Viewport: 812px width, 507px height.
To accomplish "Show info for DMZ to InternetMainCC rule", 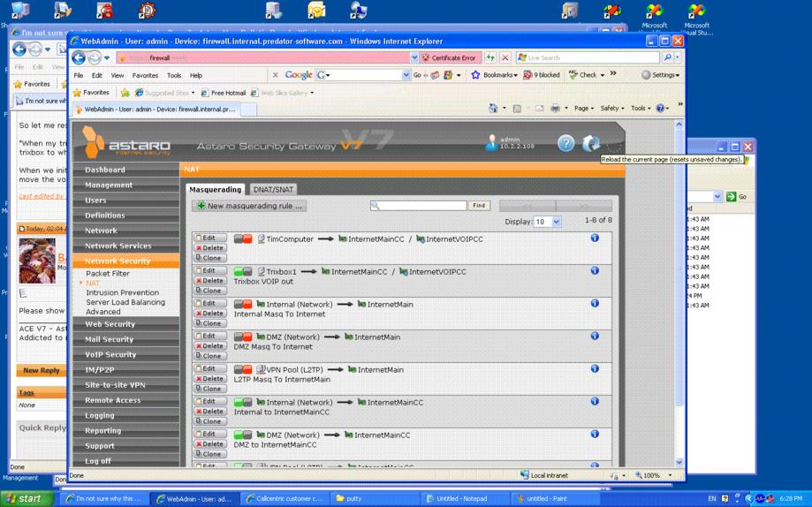I will tap(595, 434).
